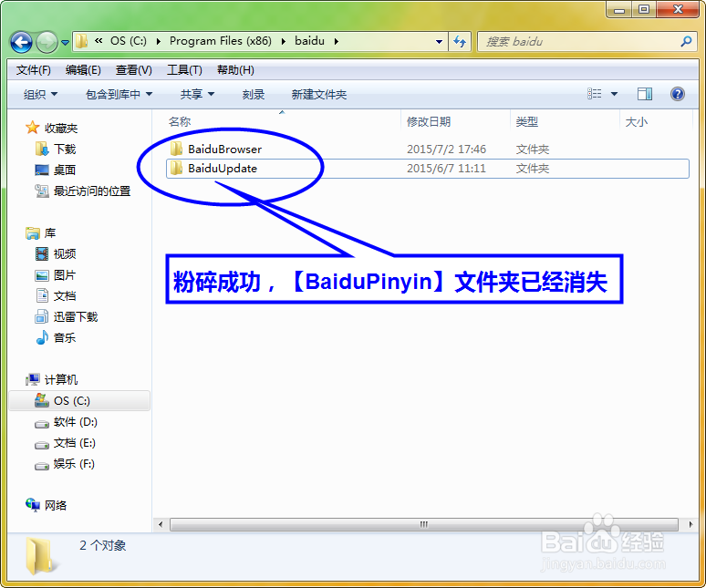The image size is (706, 588).
Task: Click the BaiduBrowser folder name
Action: pyautogui.click(x=224, y=150)
